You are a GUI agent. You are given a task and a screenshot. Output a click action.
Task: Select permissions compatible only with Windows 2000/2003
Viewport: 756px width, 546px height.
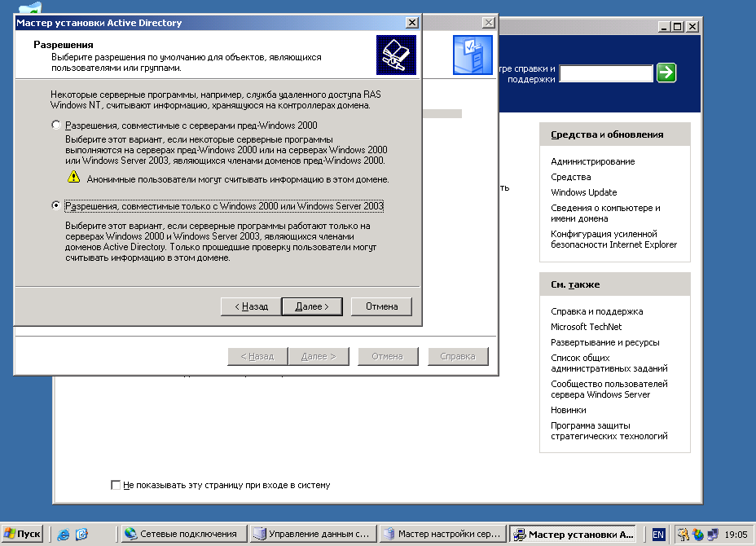[x=56, y=206]
